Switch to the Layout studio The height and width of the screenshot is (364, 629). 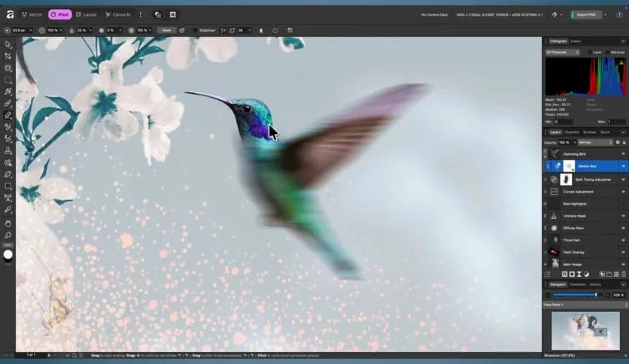coord(87,15)
